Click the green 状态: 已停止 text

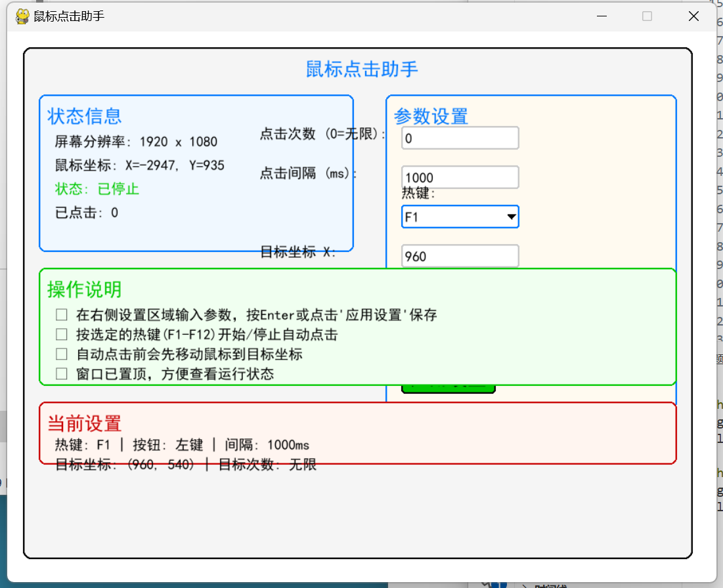tap(97, 188)
